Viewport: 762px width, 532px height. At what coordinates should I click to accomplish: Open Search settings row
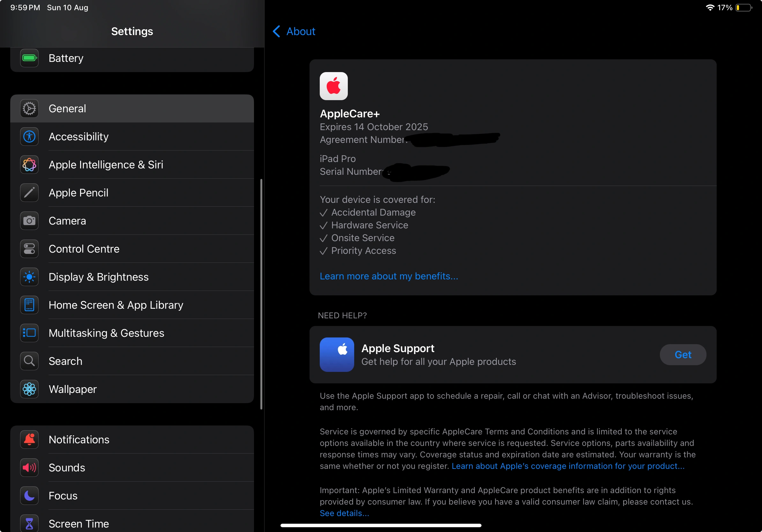point(132,361)
